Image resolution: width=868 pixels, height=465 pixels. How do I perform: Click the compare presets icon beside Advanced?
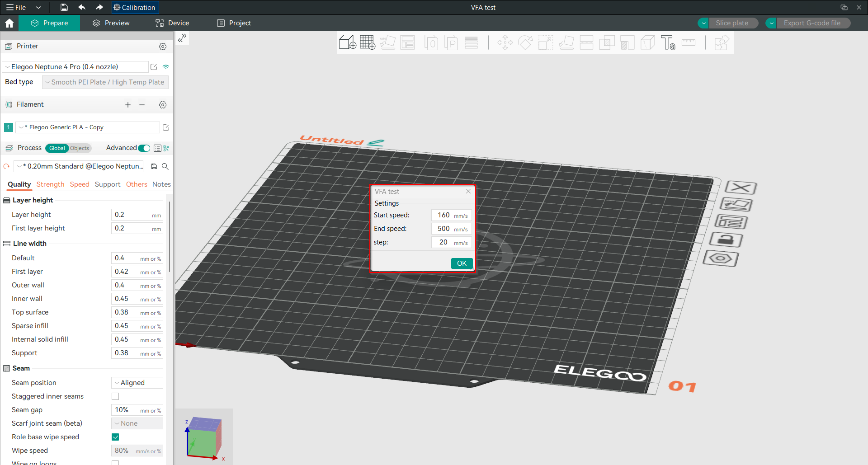[x=166, y=148]
